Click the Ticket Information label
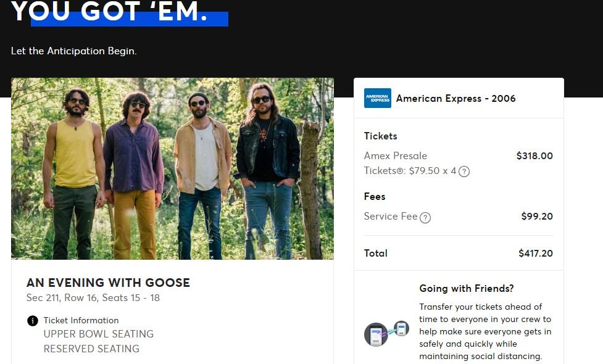 click(x=81, y=321)
